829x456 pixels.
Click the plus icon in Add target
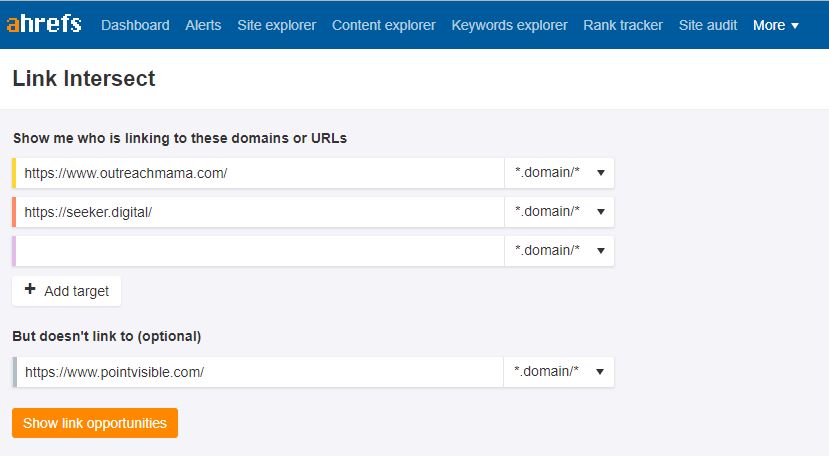tap(30, 289)
